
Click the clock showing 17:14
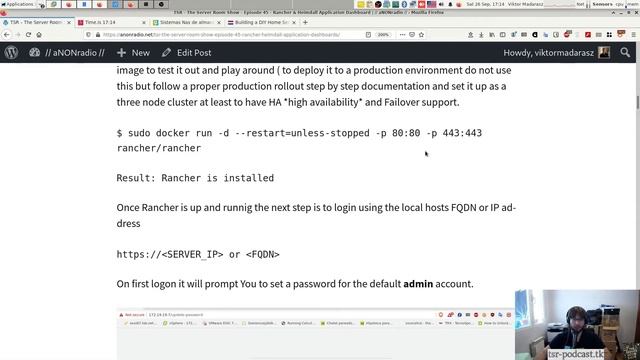pyautogui.click(x=485, y=4)
